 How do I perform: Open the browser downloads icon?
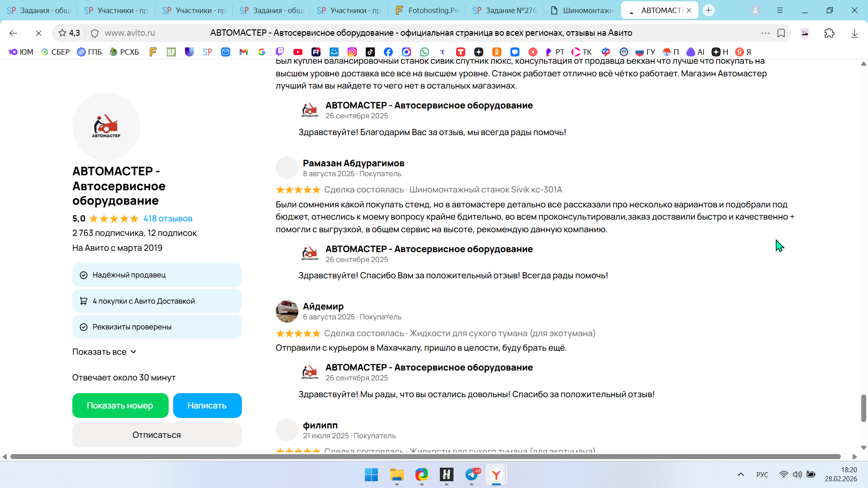click(x=854, y=33)
